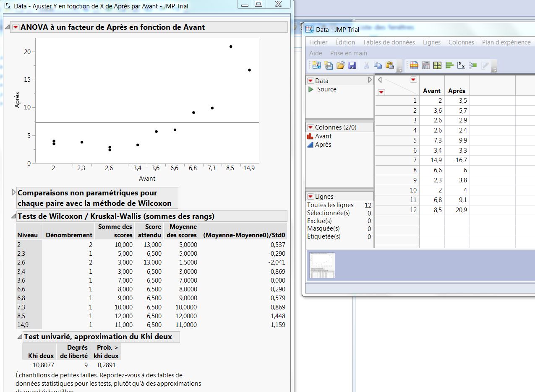Cut selection with the scissors icon

click(366, 65)
